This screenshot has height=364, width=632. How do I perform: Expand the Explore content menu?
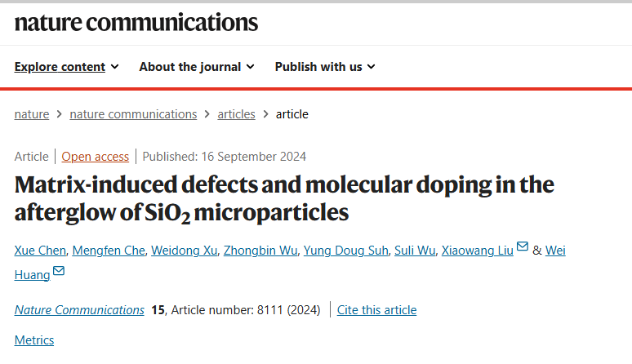coord(66,67)
